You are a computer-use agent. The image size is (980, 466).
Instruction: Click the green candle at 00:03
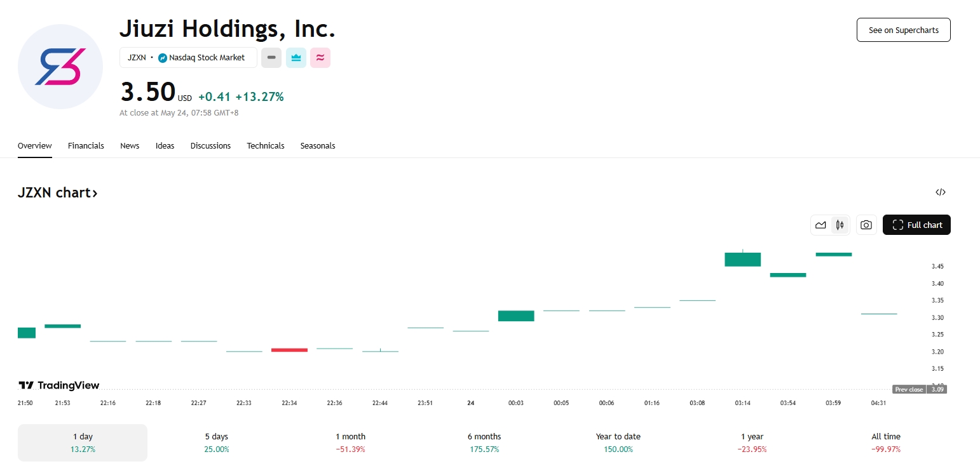click(x=516, y=316)
